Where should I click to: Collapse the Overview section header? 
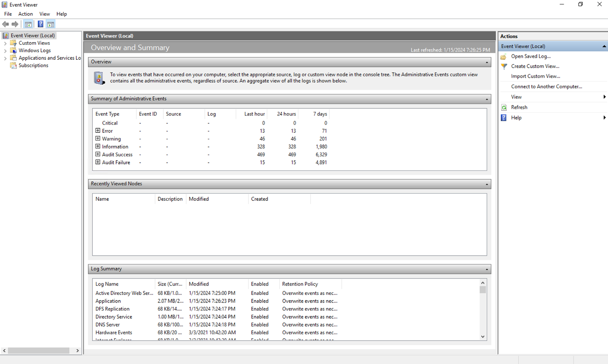(487, 62)
